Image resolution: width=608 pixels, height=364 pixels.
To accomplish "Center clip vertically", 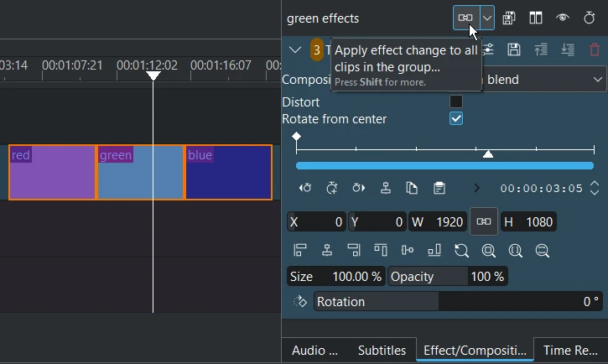I will tap(407, 251).
